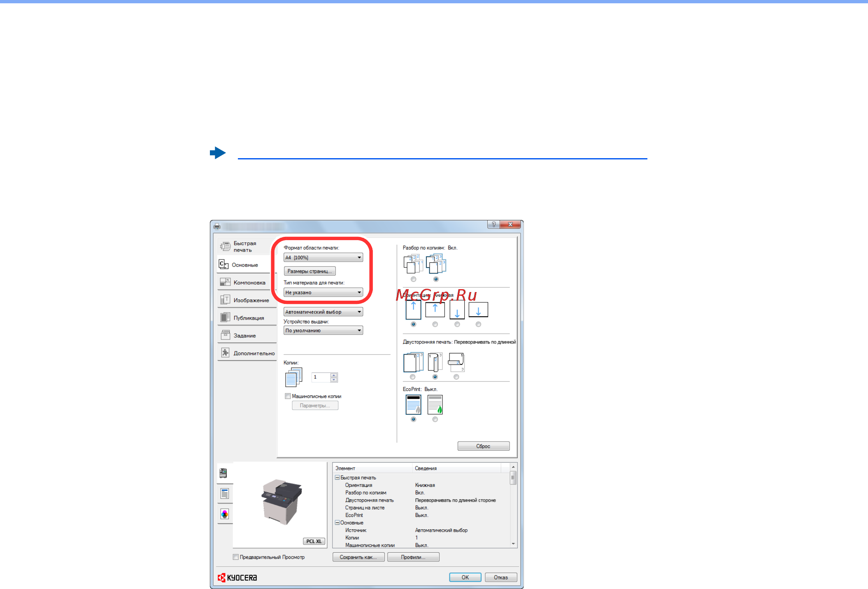
Task: Show the printer device preview icon
Action: (224, 473)
